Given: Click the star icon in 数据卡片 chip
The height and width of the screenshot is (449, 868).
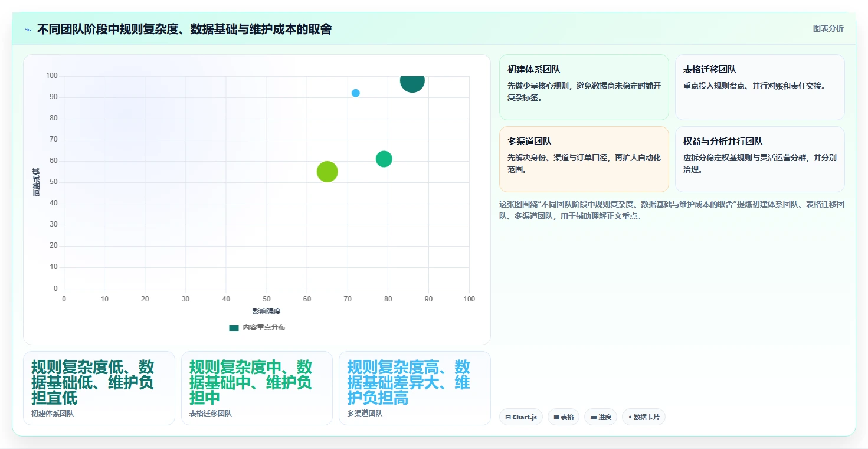Looking at the screenshot, I should point(630,417).
